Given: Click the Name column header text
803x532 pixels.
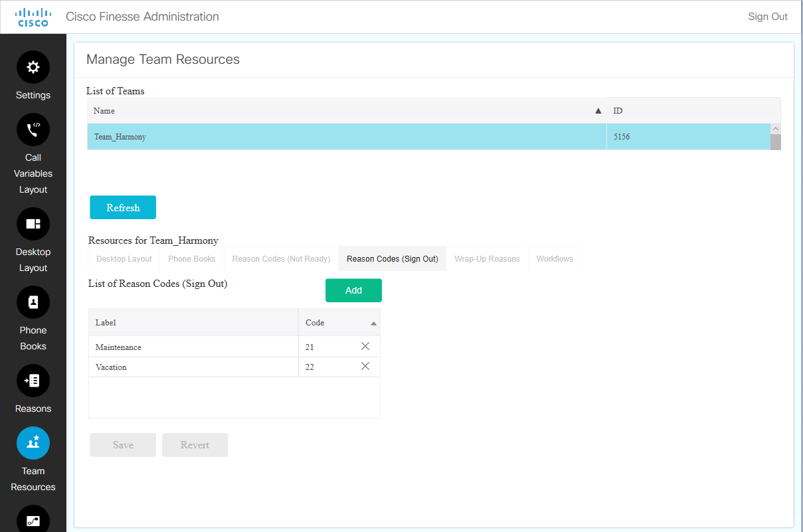Looking at the screenshot, I should 104,111.
